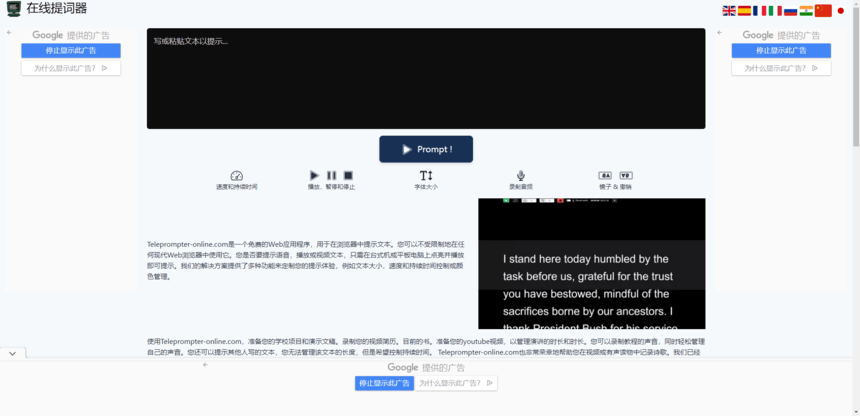Pick the Italian flag language icon

click(775, 10)
